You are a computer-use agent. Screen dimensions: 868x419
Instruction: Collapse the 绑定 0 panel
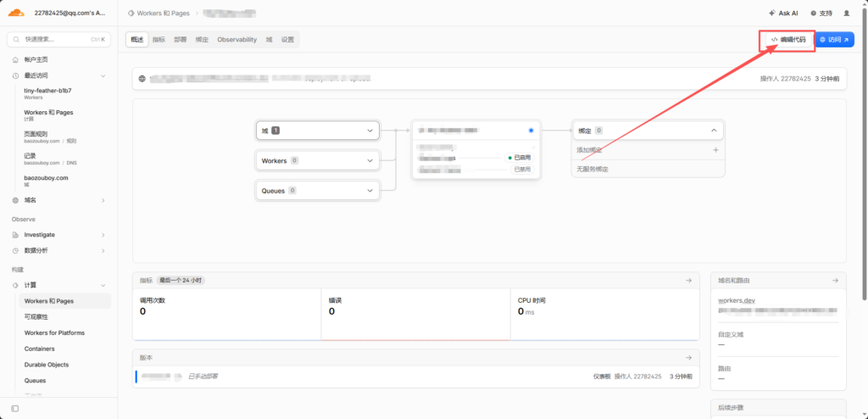pos(714,131)
